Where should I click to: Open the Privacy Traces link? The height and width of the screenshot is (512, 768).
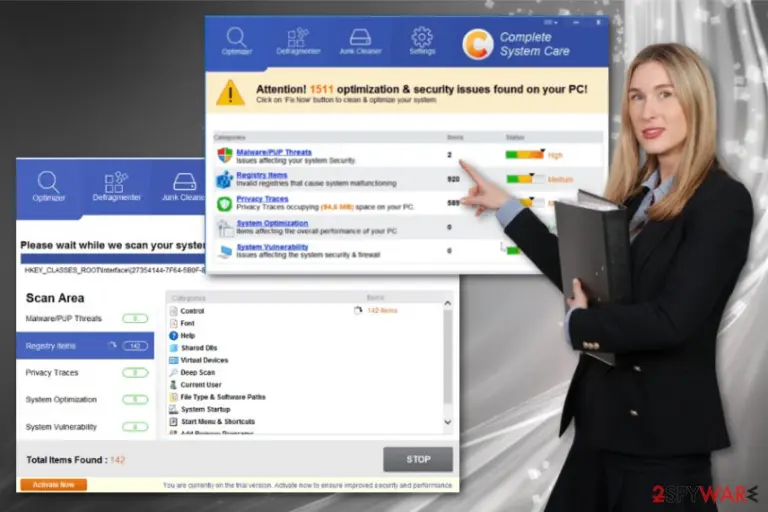(x=262, y=198)
